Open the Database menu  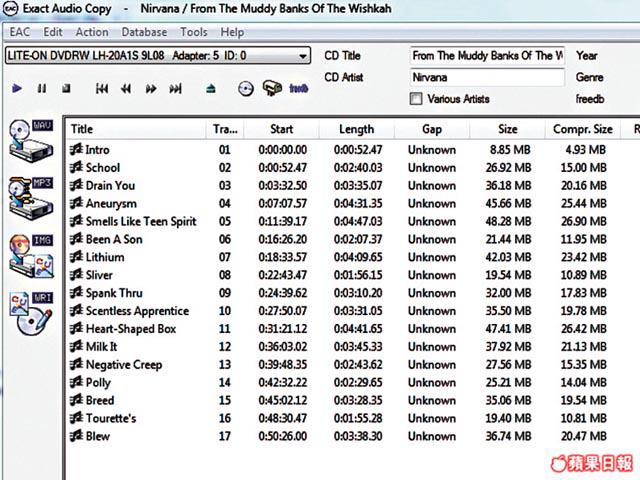point(144,32)
